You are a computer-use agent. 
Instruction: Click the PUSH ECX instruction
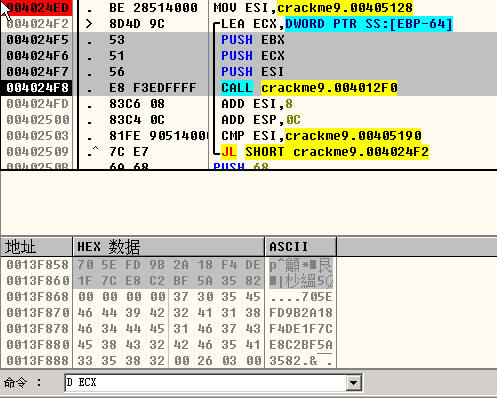click(x=253, y=56)
